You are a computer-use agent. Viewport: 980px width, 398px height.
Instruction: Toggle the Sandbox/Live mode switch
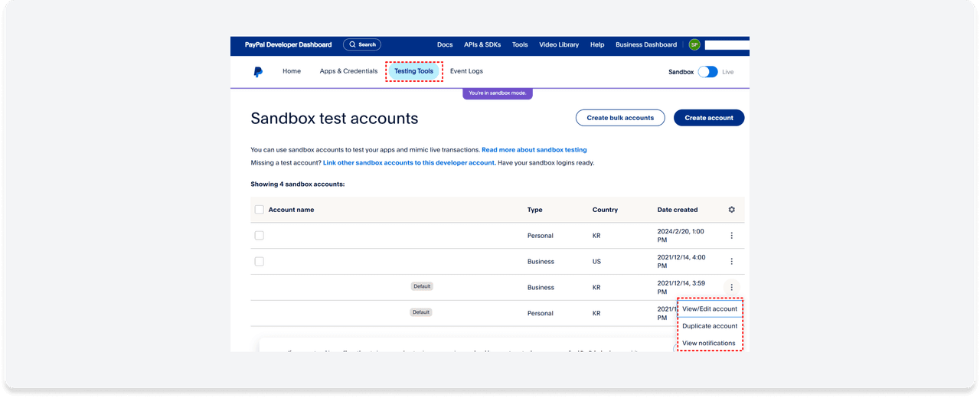point(707,72)
